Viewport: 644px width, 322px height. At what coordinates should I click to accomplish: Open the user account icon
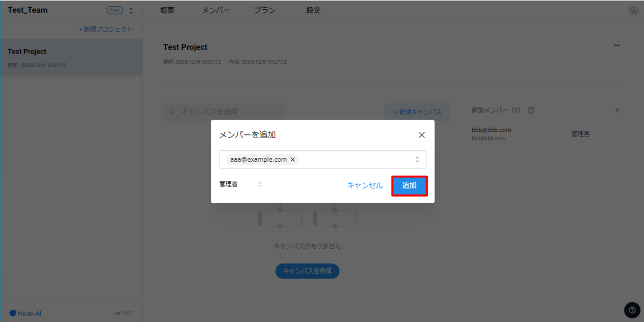pyautogui.click(x=633, y=11)
